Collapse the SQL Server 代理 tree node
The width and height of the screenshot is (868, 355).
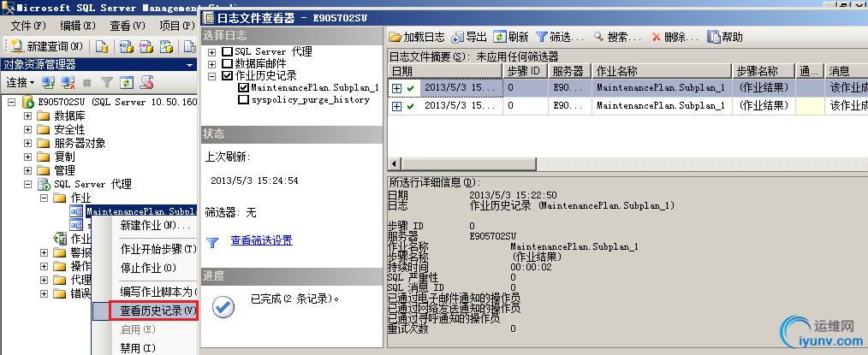(x=27, y=184)
